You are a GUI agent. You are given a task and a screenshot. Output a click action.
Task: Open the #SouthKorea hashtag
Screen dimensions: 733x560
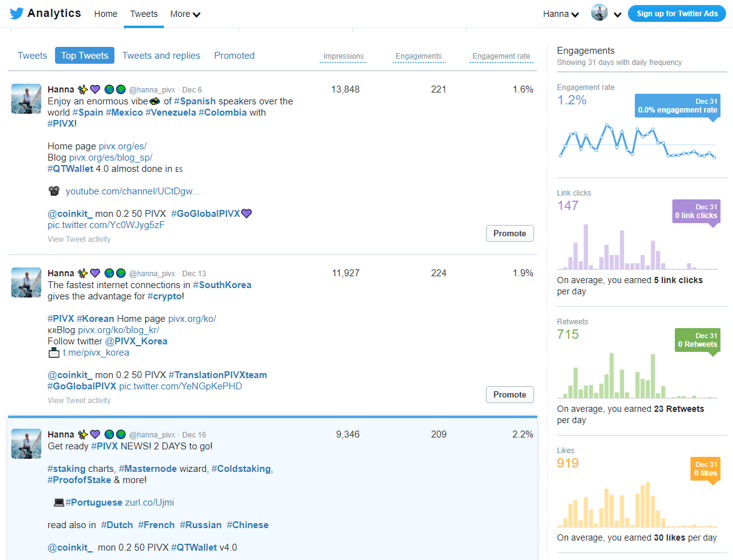[x=222, y=285]
